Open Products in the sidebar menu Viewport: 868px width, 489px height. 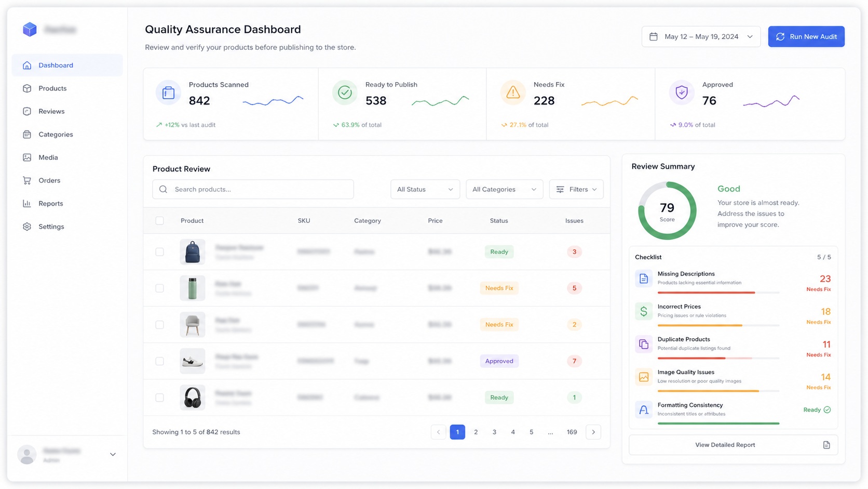coord(67,88)
